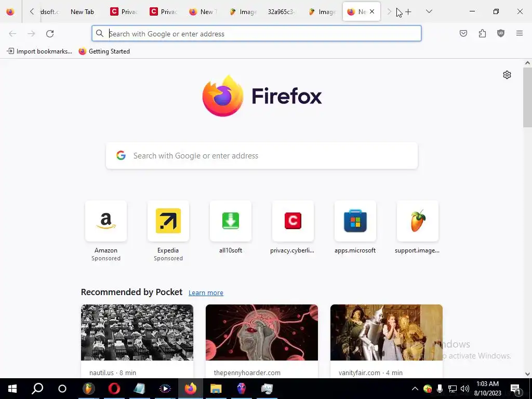Open new tab personalize gear icon
The height and width of the screenshot is (399, 532).
[507, 75]
